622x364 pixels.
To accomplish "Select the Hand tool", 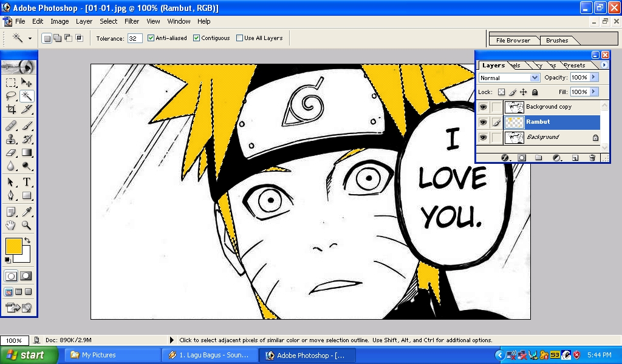I will click(x=11, y=225).
